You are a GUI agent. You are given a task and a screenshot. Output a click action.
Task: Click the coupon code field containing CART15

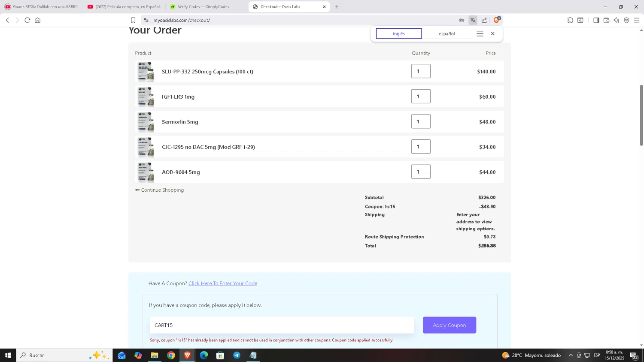[x=282, y=325]
